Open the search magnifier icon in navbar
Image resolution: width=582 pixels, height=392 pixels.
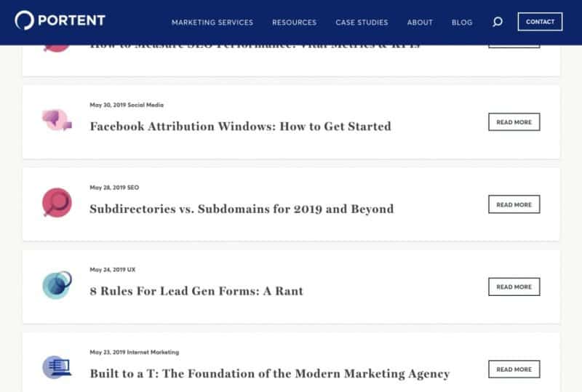pyautogui.click(x=498, y=22)
